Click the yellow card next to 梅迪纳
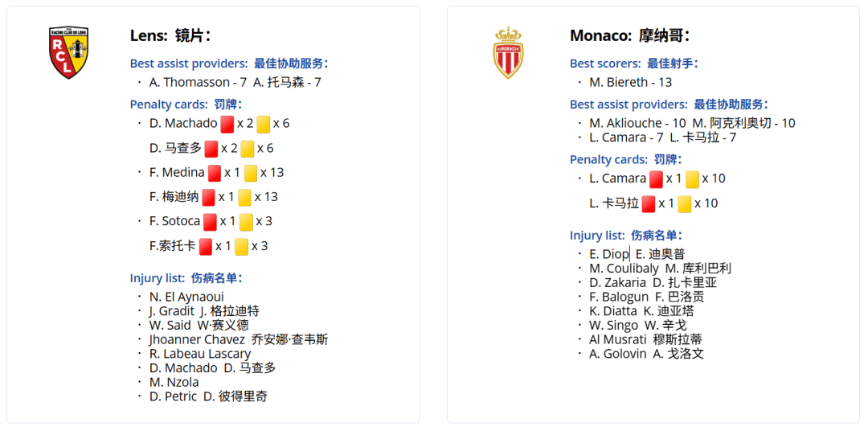The width and height of the screenshot is (868, 431). [244, 197]
